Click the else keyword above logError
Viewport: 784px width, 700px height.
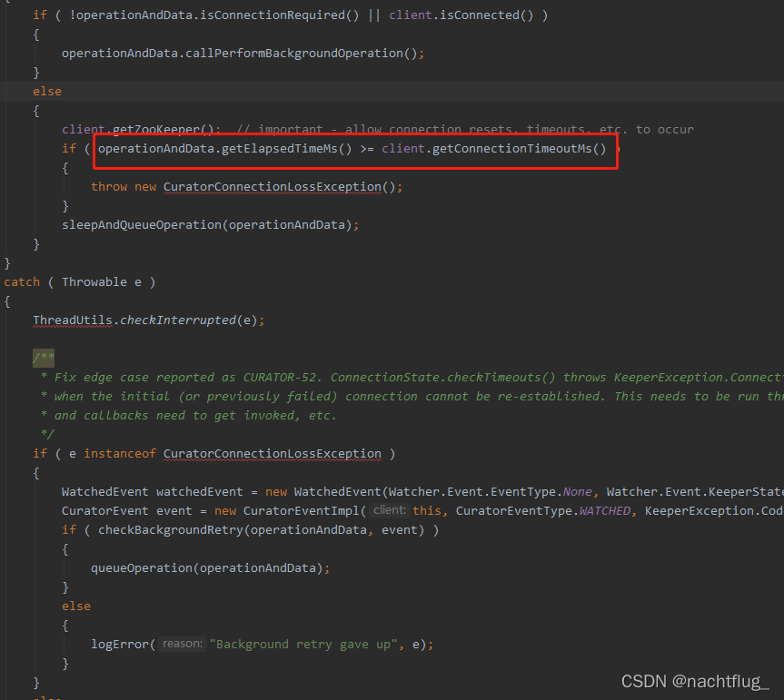click(x=76, y=606)
